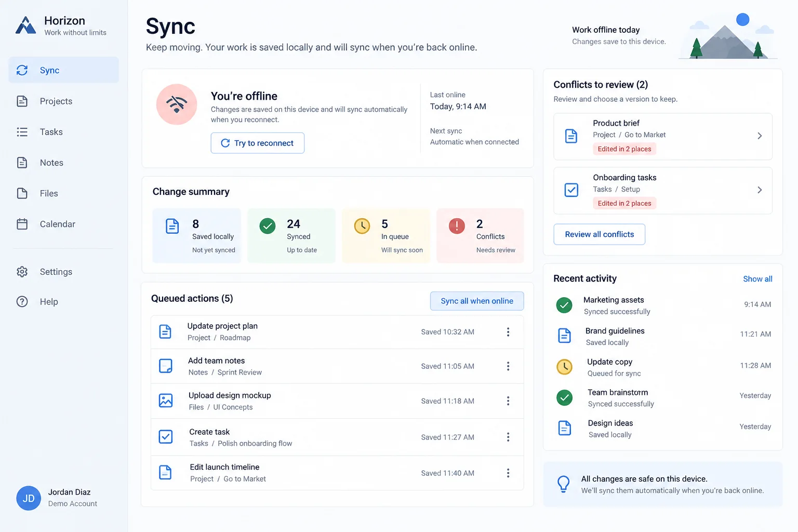Click the Try to reconnect button

pyautogui.click(x=258, y=143)
